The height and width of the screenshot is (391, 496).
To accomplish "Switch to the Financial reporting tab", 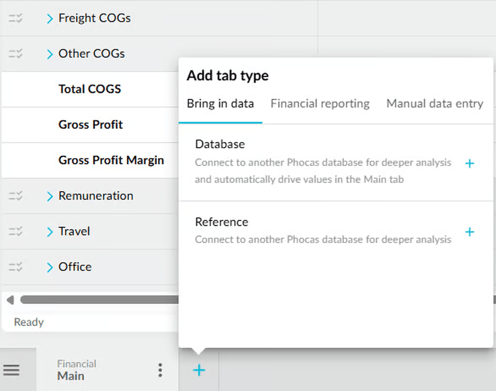I will coord(320,104).
